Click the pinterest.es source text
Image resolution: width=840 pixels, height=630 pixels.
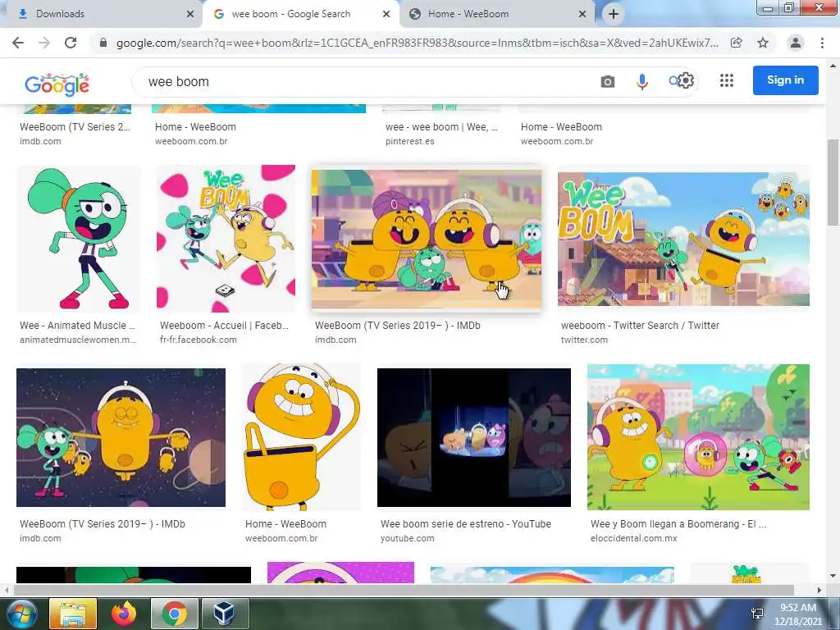click(x=410, y=141)
